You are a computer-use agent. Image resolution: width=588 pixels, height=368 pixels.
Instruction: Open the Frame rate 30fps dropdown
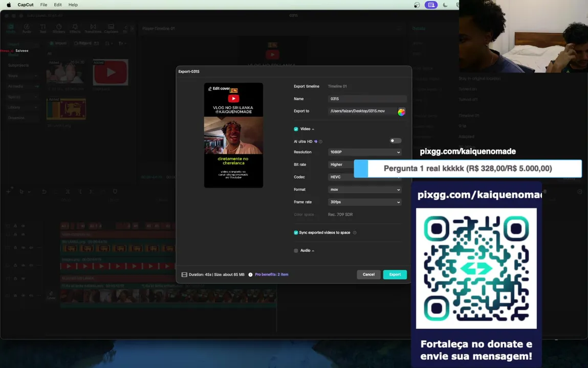pyautogui.click(x=364, y=202)
